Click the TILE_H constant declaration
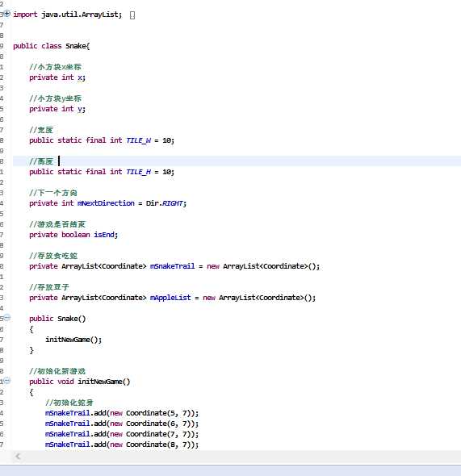The width and height of the screenshot is (461, 476). [102, 172]
